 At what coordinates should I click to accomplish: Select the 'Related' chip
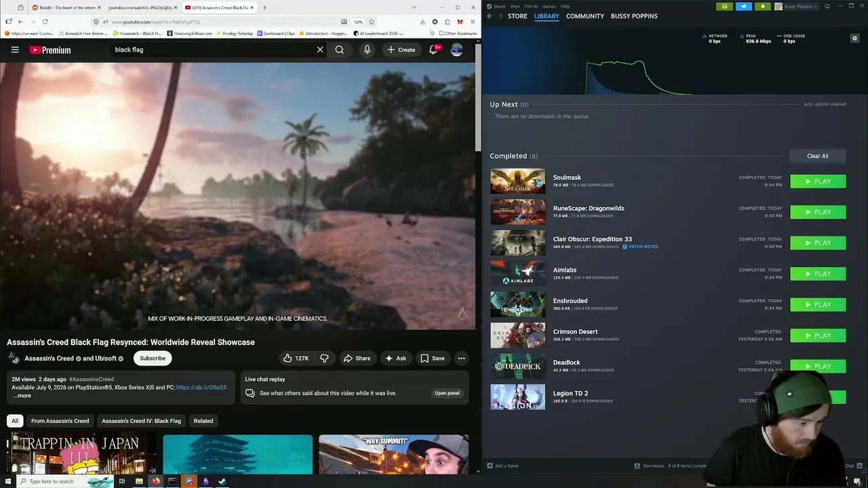[203, 421]
